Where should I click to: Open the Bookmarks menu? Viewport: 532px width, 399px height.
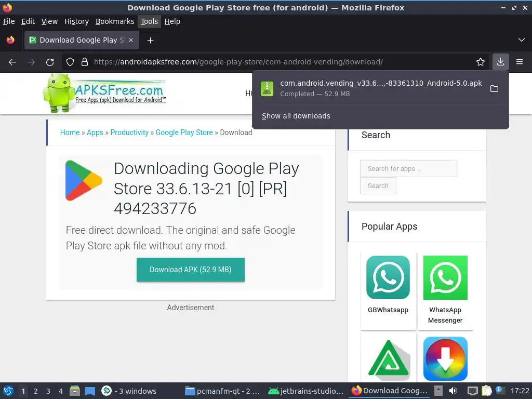(115, 21)
